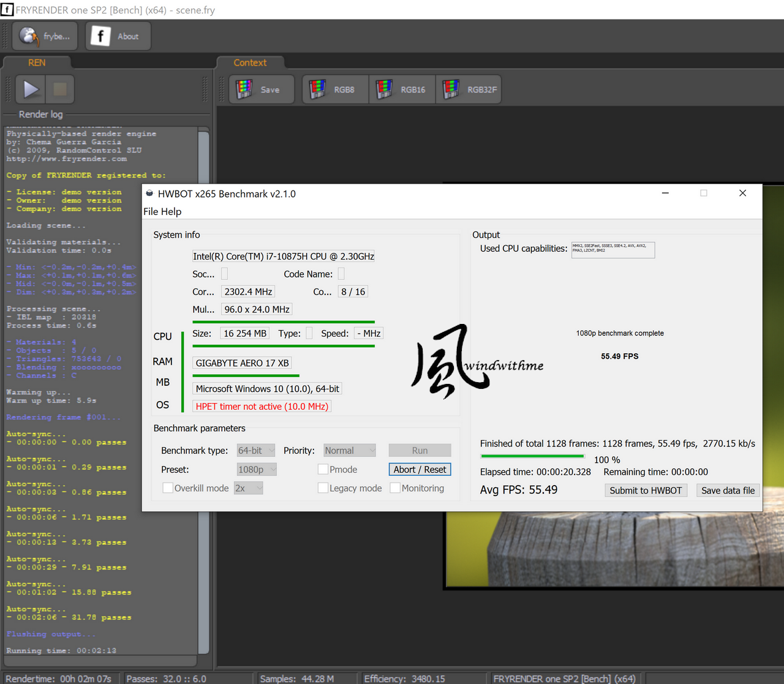
Task: Enable the Monitoring checkbox
Action: coord(396,488)
